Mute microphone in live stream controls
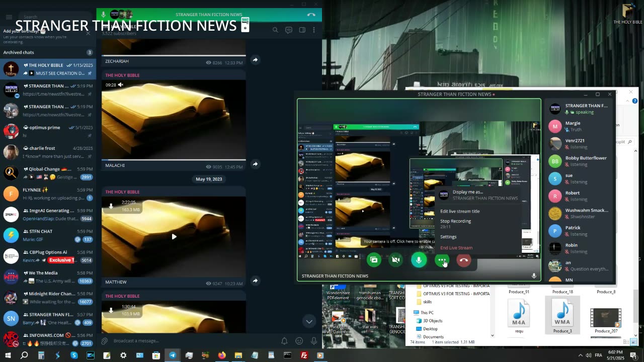 click(x=419, y=260)
